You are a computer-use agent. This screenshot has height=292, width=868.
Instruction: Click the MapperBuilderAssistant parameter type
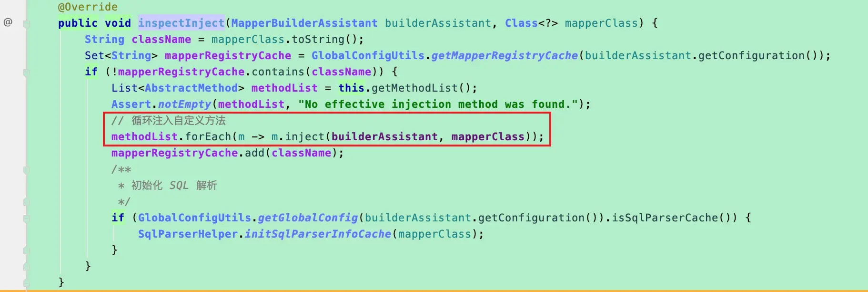(304, 23)
